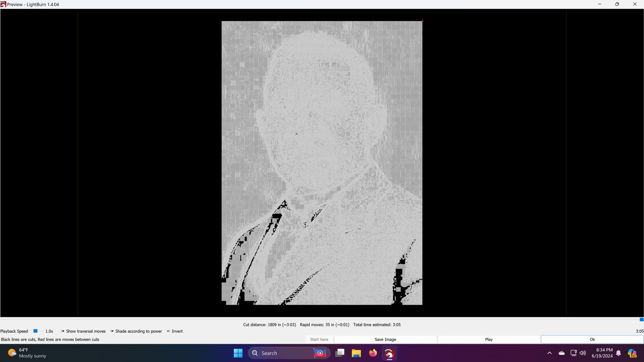Image resolution: width=644 pixels, height=362 pixels.
Task: Click the Play button to preview the burn
Action: click(488, 339)
